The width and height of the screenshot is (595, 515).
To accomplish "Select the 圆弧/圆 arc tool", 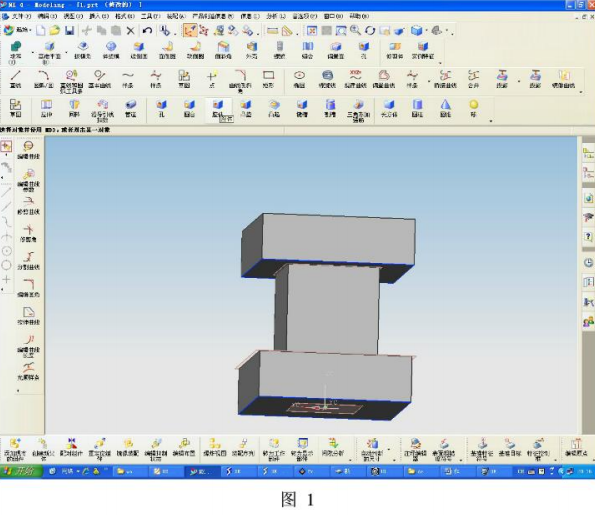I will [x=44, y=79].
